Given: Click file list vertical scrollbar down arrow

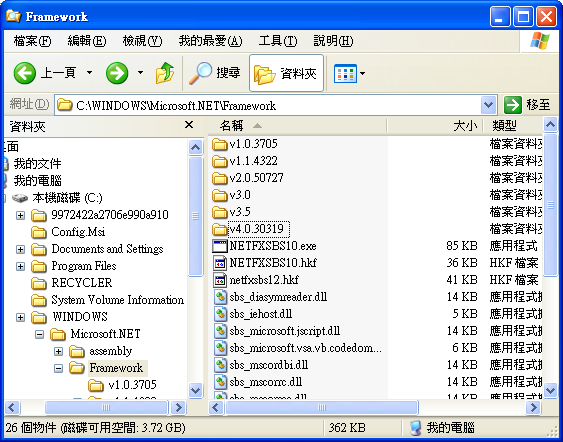Looking at the screenshot, I should [550, 390].
